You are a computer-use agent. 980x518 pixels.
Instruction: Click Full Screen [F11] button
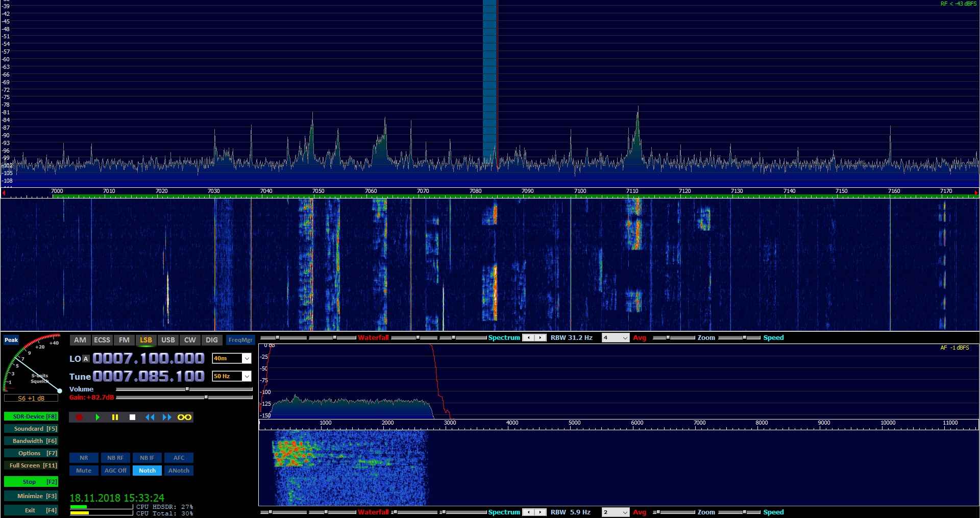[x=31, y=465]
